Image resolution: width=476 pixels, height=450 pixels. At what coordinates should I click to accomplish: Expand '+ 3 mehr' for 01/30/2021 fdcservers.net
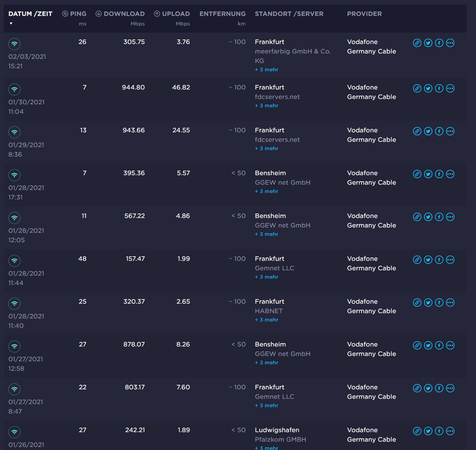click(x=266, y=106)
